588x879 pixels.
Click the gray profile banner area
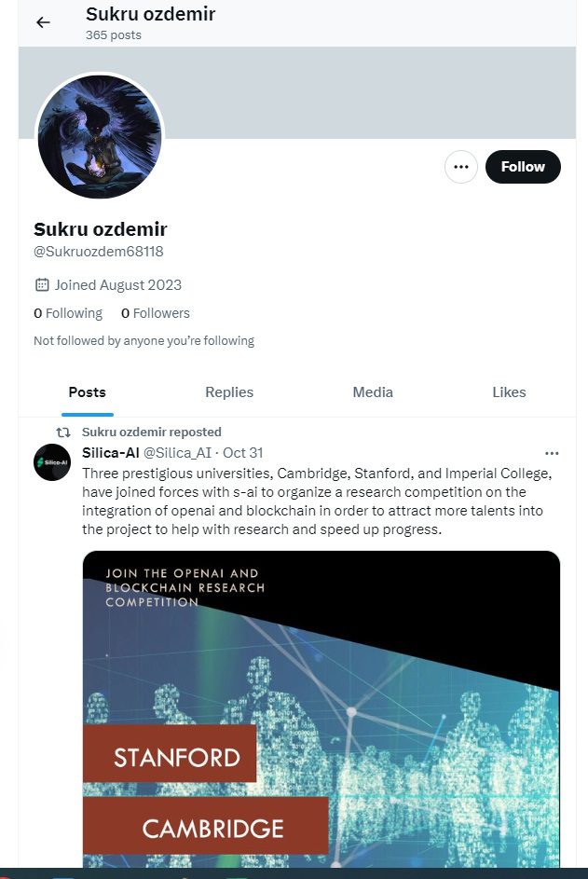point(373,93)
